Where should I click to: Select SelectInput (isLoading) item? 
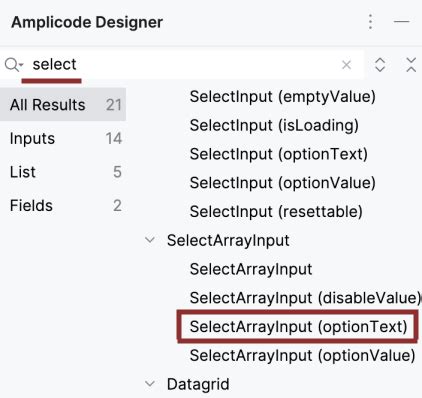click(274, 125)
